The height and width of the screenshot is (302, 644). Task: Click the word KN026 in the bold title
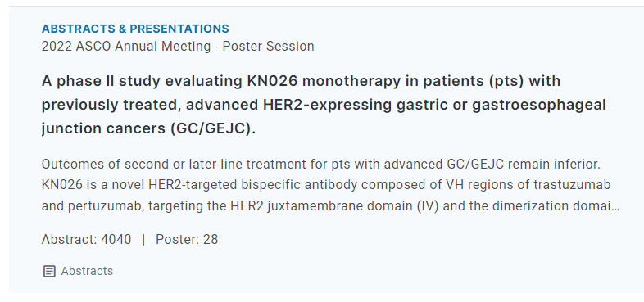272,81
